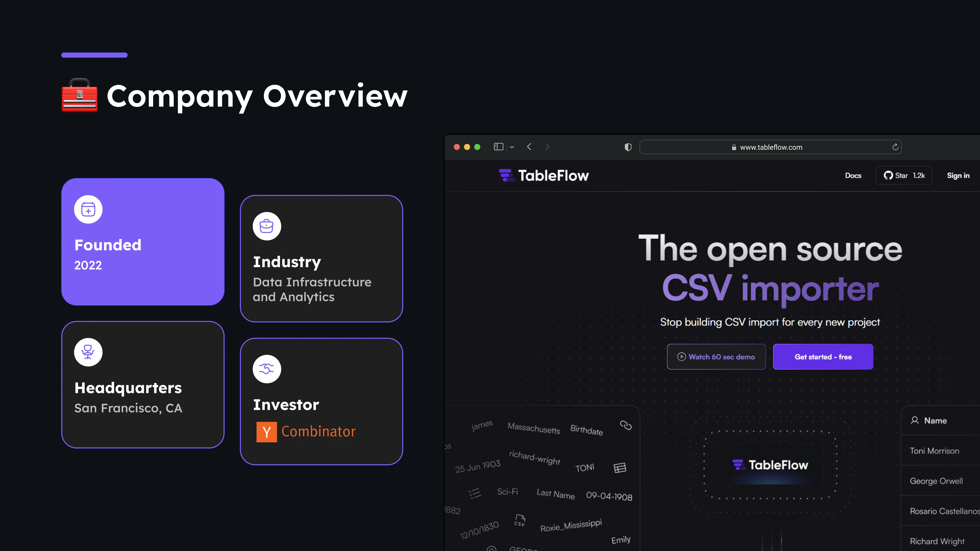Click the list icon next to Sci-Fi
Viewport: 980px width, 551px height.
[475, 494]
